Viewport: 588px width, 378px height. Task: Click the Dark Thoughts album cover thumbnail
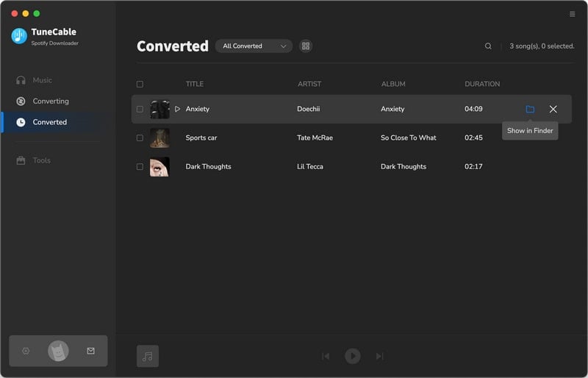(x=159, y=167)
